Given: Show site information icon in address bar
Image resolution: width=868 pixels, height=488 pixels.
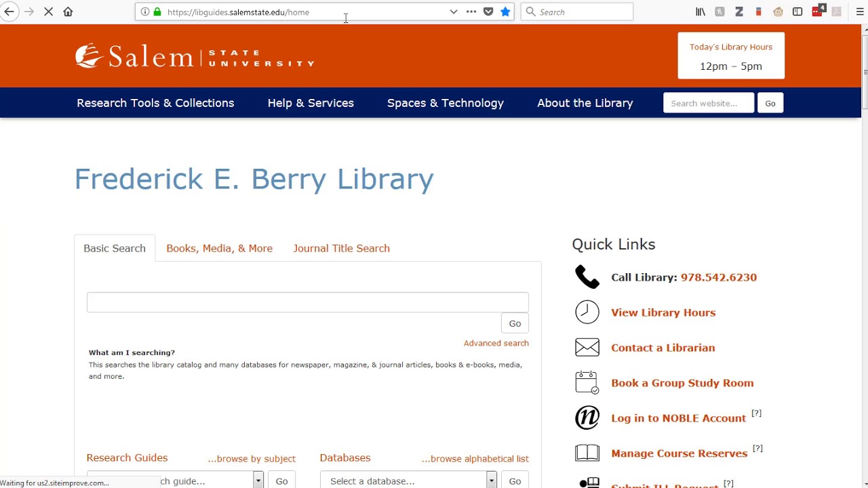Looking at the screenshot, I should click(x=145, y=12).
